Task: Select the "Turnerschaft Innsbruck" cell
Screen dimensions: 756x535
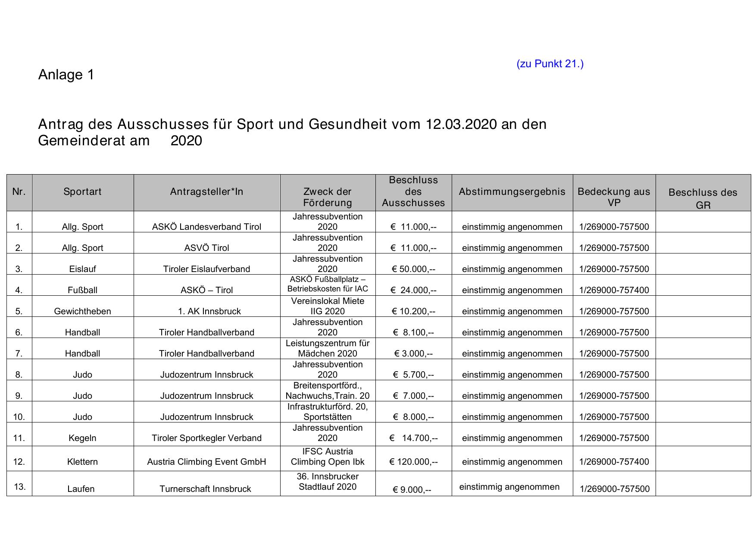Action: click(205, 489)
